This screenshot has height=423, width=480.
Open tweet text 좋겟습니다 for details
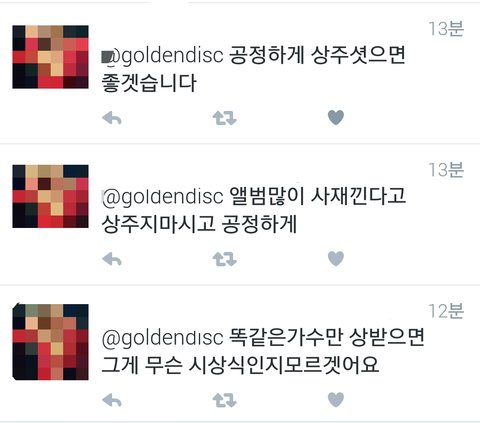(x=149, y=83)
